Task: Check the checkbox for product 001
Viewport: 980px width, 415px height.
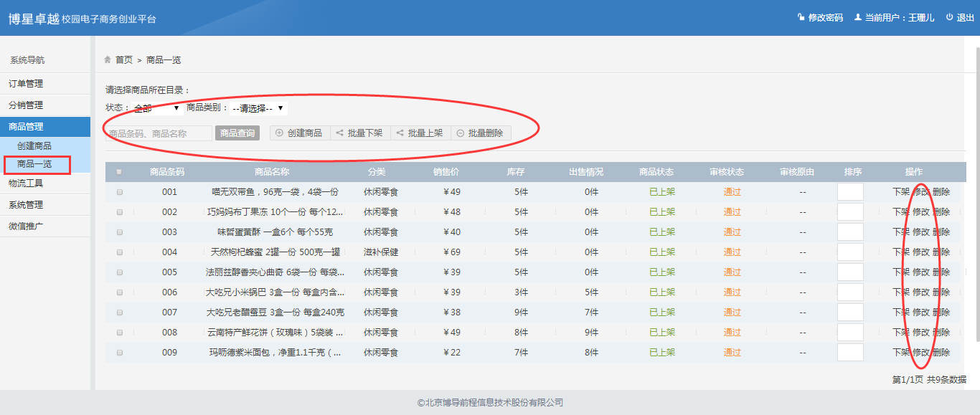Action: tap(120, 192)
